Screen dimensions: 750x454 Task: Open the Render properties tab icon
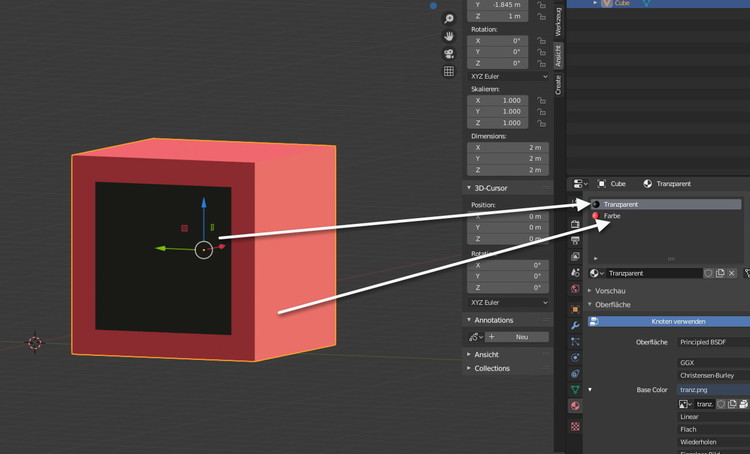(x=575, y=224)
